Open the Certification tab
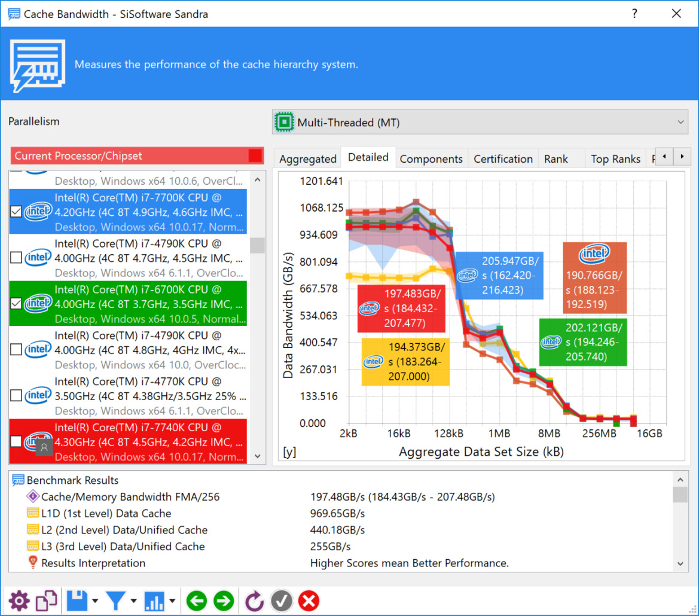This screenshot has height=616, width=699. [503, 158]
